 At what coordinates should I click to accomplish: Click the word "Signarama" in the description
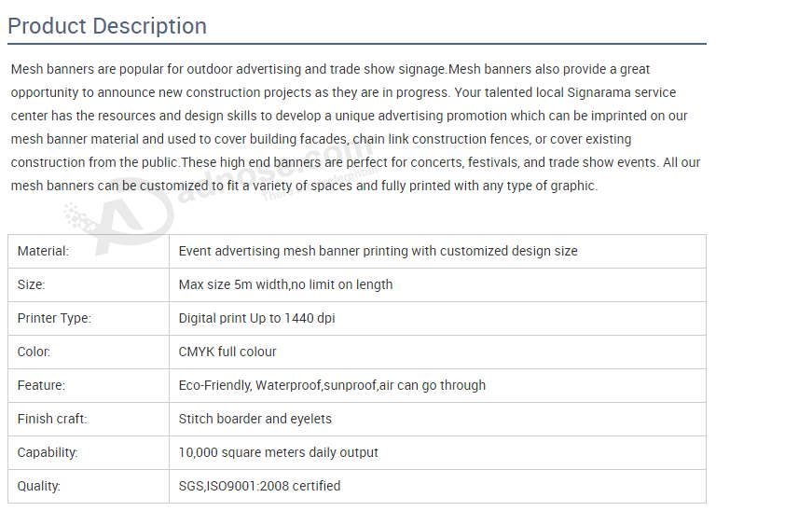click(x=602, y=92)
